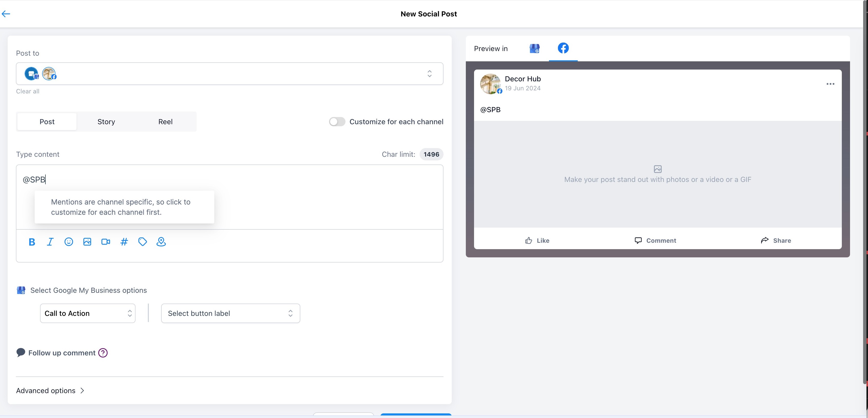The width and height of the screenshot is (868, 418).
Task: Click the hashtag icon
Action: point(124,242)
